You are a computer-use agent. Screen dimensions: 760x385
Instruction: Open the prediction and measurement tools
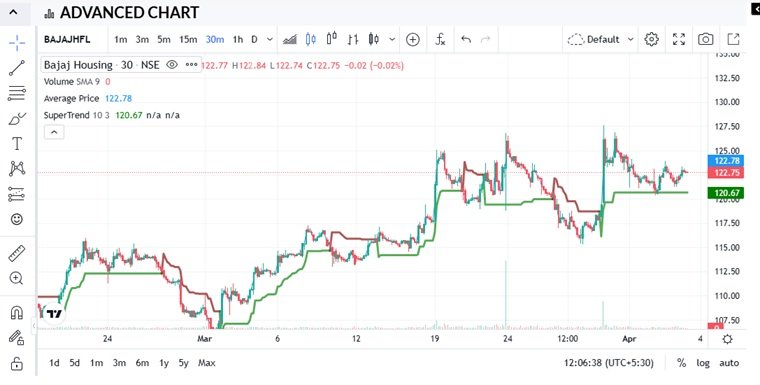pos(17,194)
